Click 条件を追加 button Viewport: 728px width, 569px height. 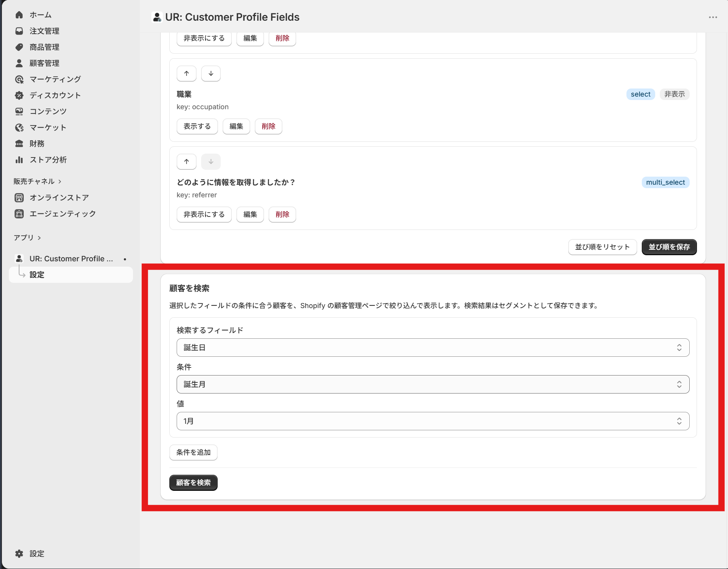tap(193, 453)
